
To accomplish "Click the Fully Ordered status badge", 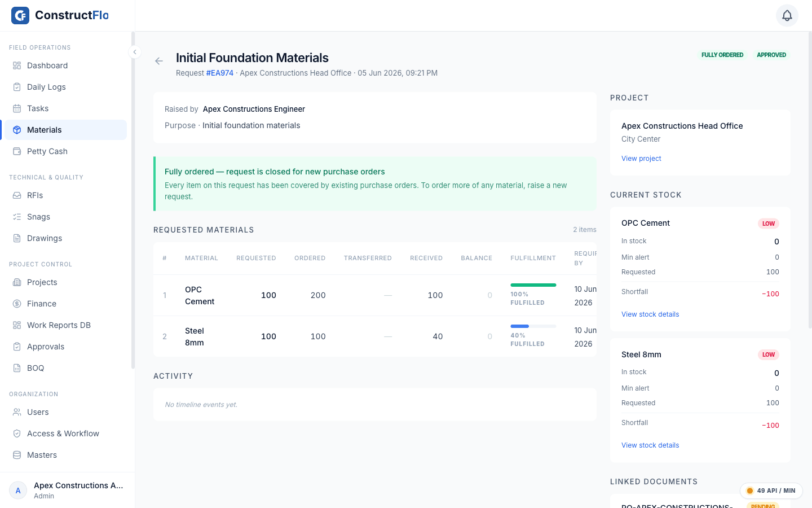I will (x=722, y=55).
